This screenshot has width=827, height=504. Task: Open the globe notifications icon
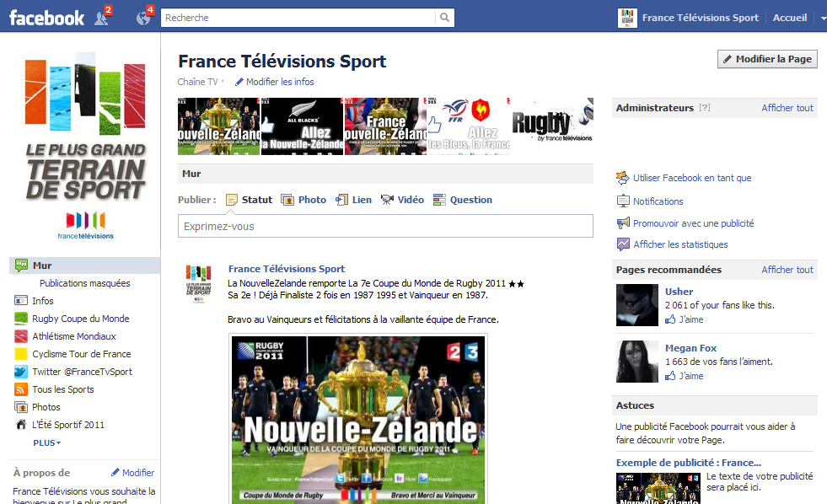coord(143,19)
